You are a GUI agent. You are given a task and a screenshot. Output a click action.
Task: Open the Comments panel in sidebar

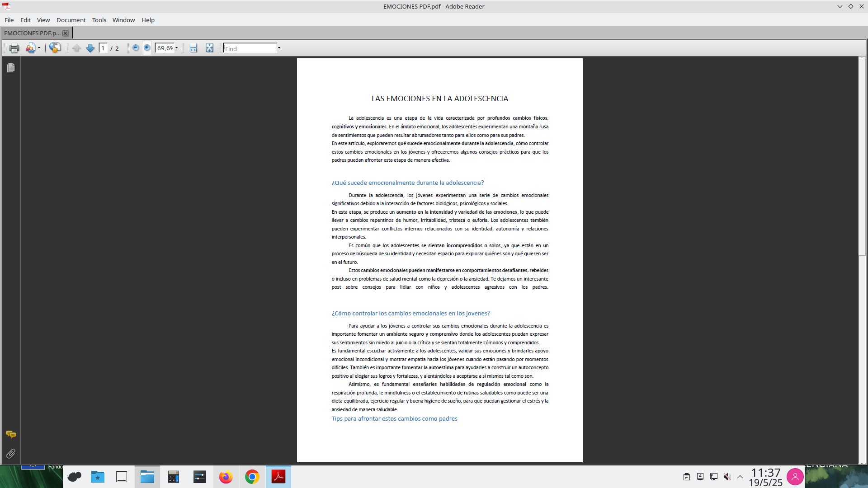click(11, 434)
